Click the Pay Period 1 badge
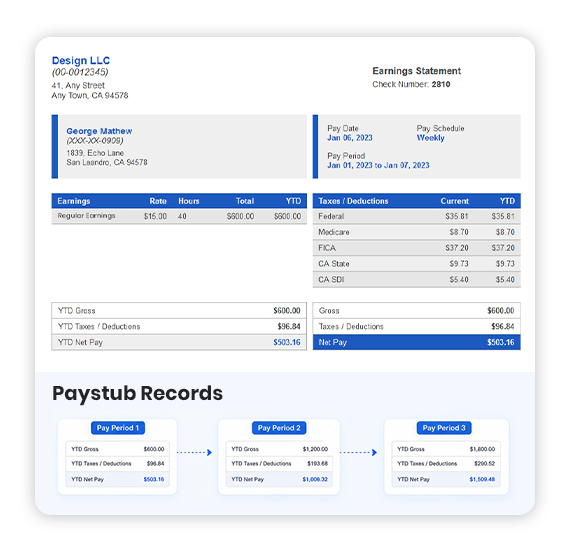571x546 pixels. (x=118, y=428)
